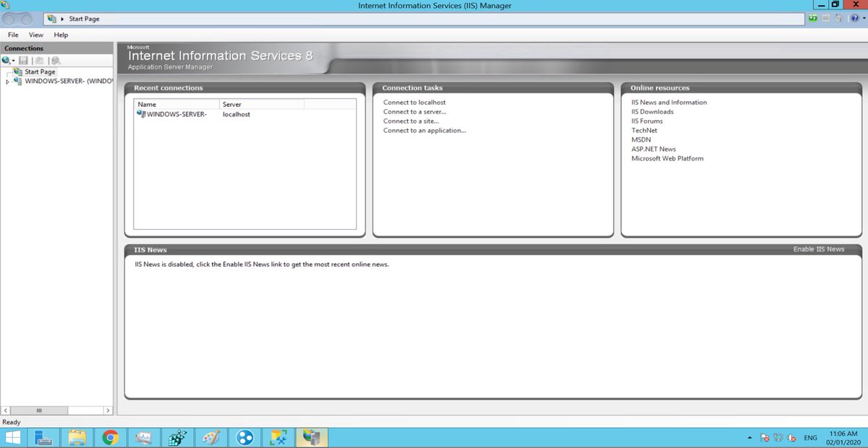868x448 pixels.
Task: Open Paint palette icon on taskbar
Action: click(x=210, y=437)
